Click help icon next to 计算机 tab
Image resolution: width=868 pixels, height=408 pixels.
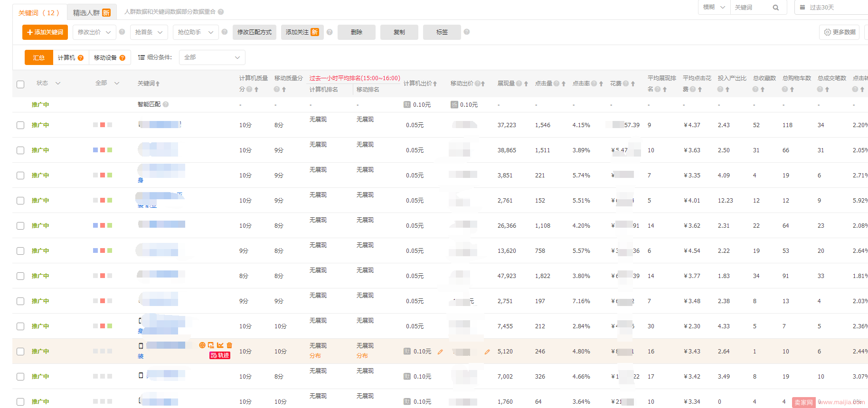81,58
